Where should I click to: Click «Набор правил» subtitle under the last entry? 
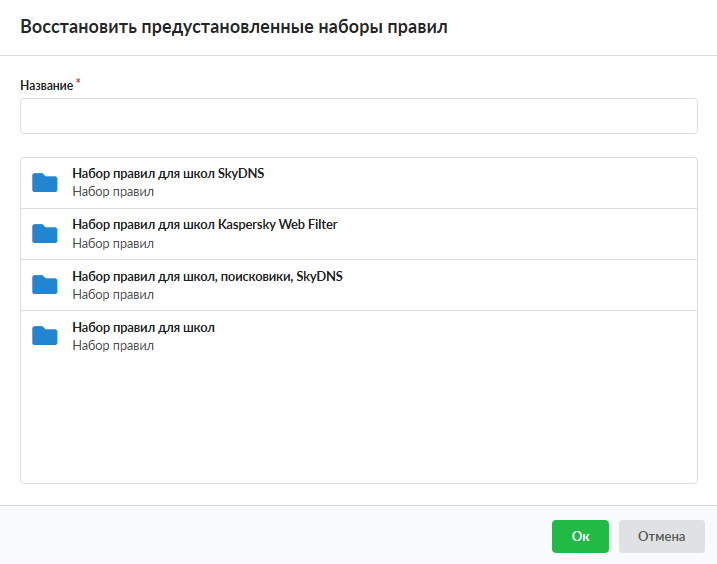tap(113, 345)
